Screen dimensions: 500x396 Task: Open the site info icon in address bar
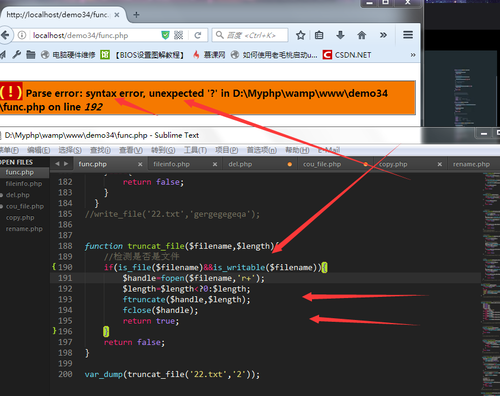click(22, 35)
